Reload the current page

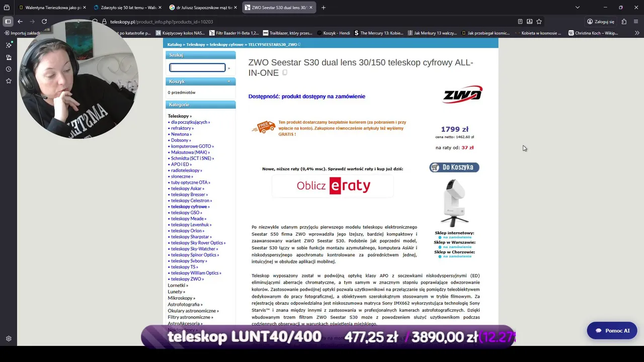coord(44,22)
